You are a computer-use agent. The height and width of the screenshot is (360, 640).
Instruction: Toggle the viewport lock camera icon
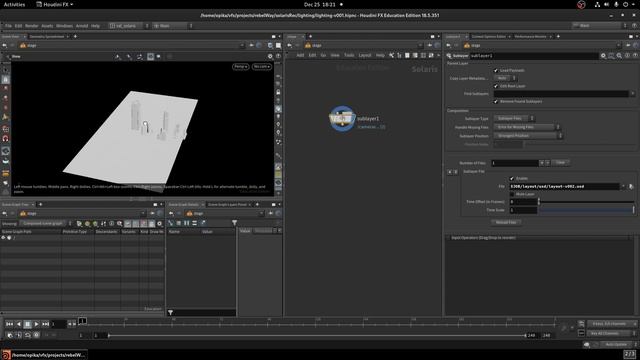click(278, 92)
